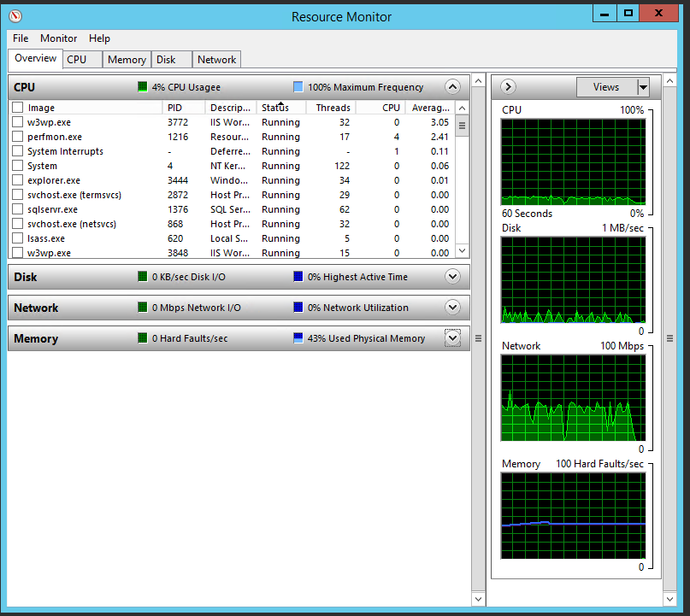
Task: Click the Views button
Action: pos(605,87)
